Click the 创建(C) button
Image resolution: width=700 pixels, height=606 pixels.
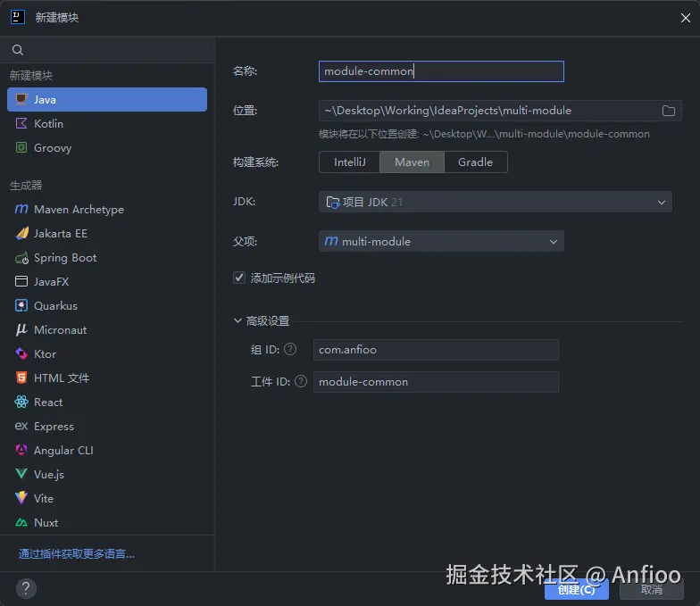[577, 589]
